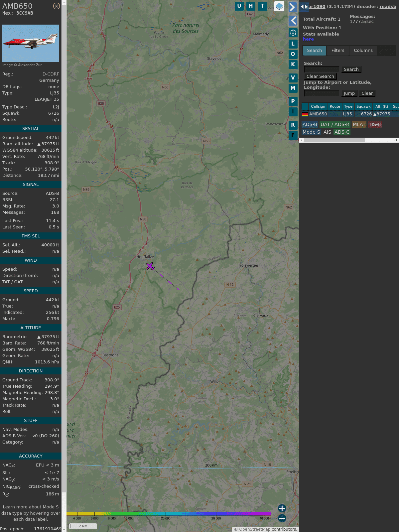Open the Filters tab
399x532 pixels.
click(x=338, y=51)
